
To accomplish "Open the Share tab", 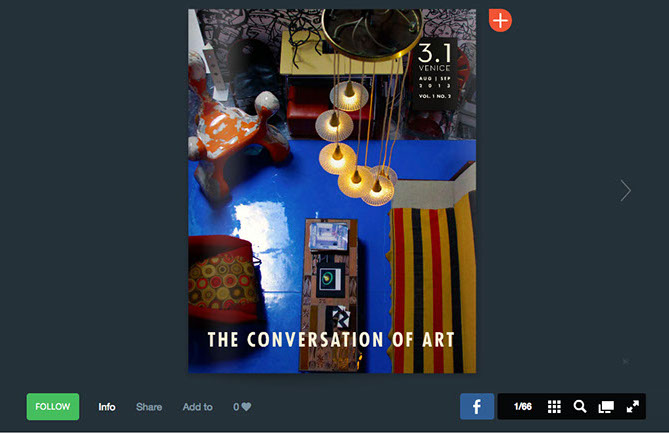I will tap(149, 407).
